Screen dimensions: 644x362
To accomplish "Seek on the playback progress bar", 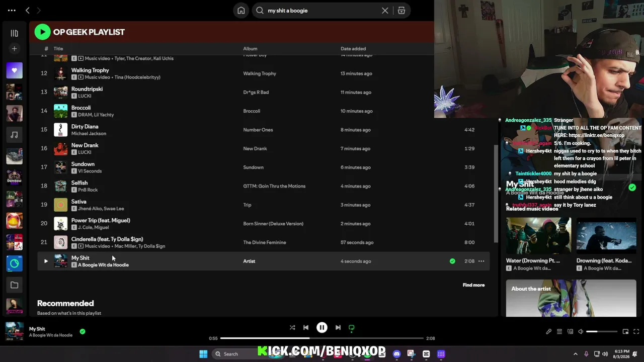I will (x=322, y=338).
